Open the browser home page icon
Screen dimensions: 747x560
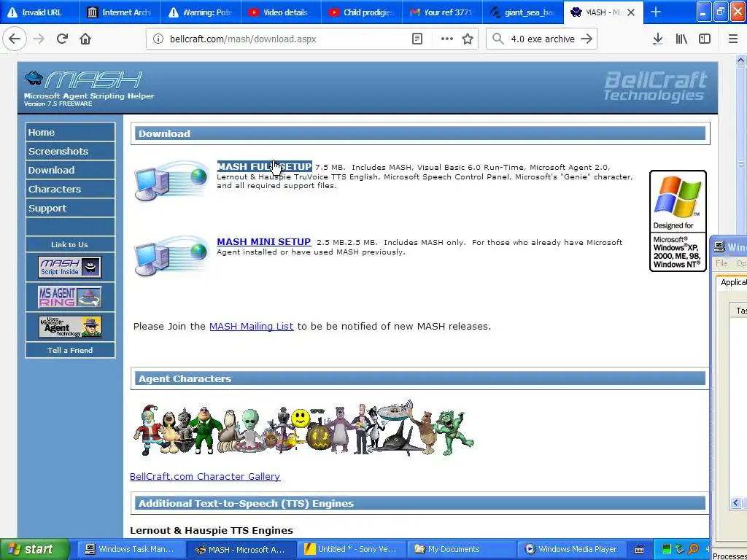85,39
